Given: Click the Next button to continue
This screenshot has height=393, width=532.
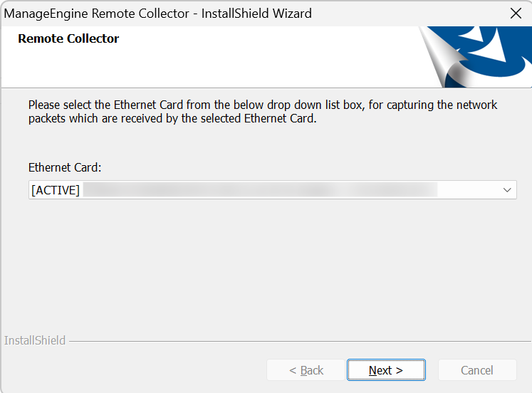Looking at the screenshot, I should (x=386, y=370).
